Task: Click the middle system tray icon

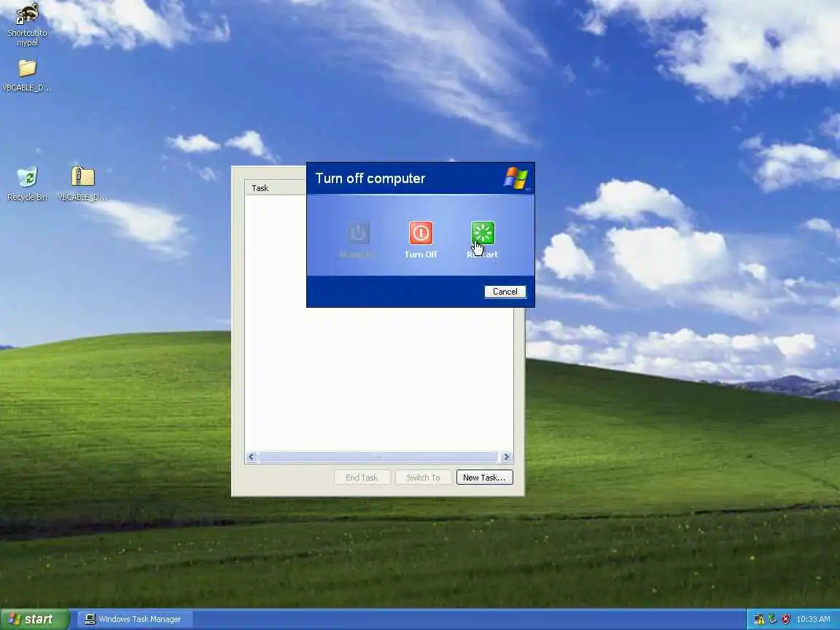Action: (772, 619)
